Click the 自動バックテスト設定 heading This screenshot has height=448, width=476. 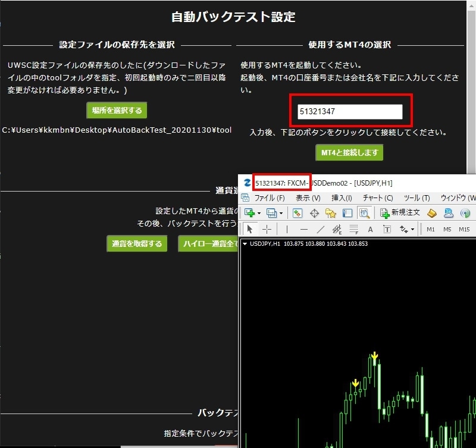point(233,17)
